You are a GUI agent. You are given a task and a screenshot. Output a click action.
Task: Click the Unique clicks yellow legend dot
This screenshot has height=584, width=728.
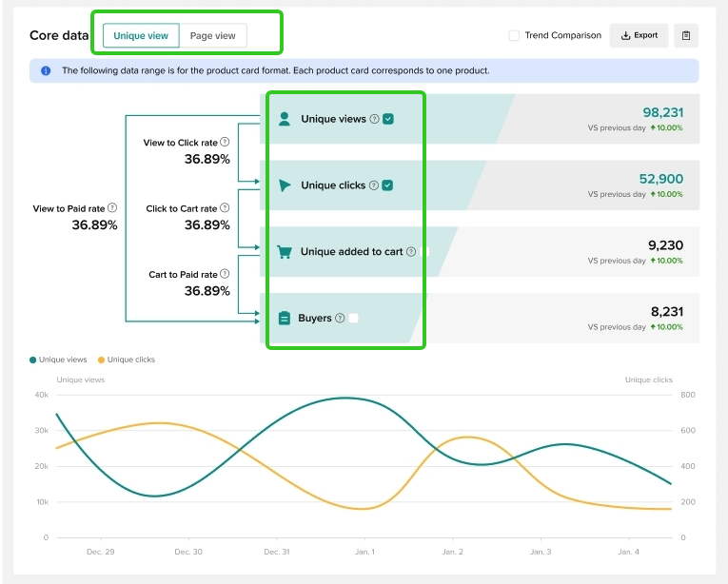point(102,360)
